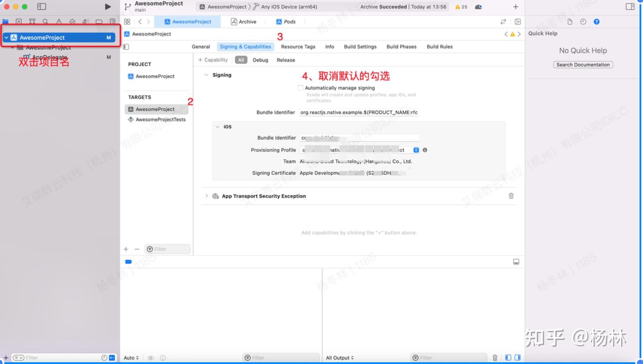Delete the App Transport Security Exception capability
This screenshot has height=364, width=643.
(511, 196)
